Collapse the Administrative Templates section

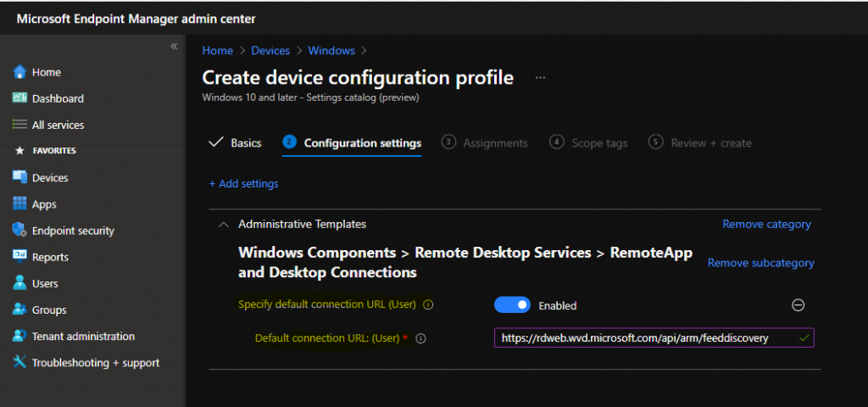click(224, 225)
